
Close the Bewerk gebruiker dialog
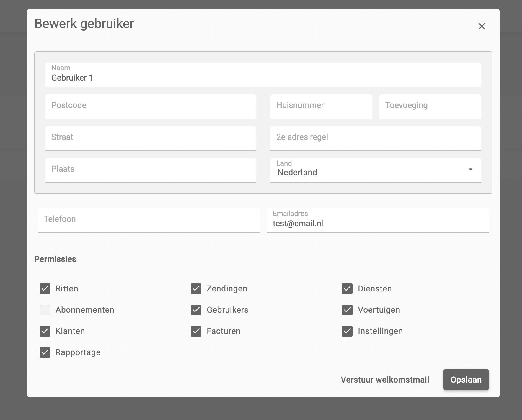[x=482, y=26]
